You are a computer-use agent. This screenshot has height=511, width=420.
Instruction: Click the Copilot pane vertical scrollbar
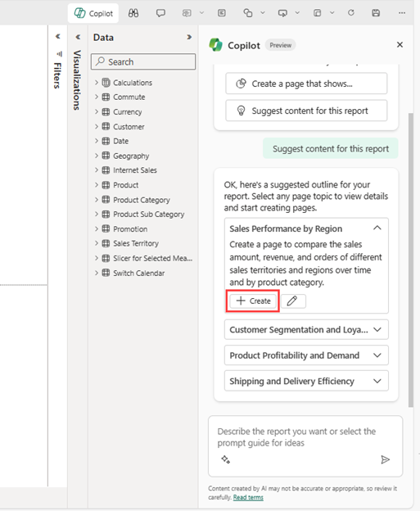411,260
